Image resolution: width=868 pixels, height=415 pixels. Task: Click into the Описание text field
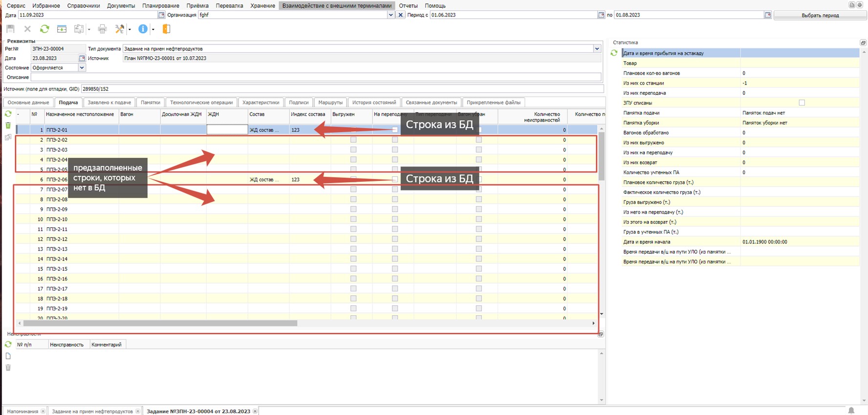click(315, 77)
